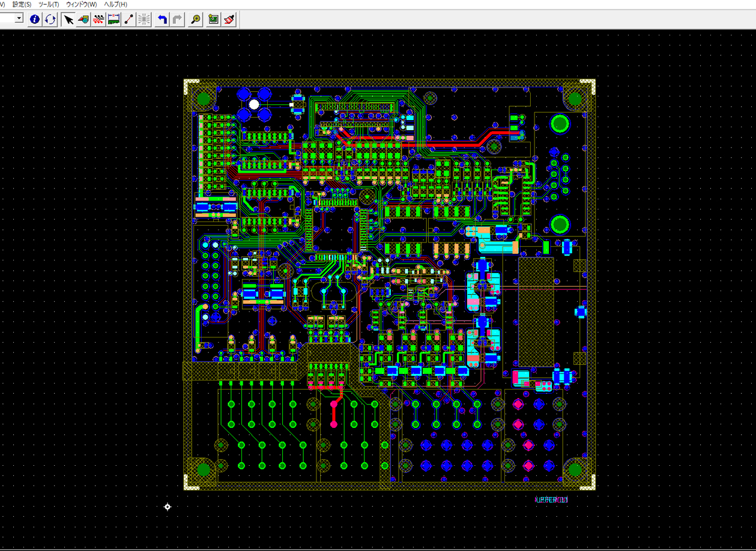756x551 pixels.
Task: Open the toolbar combo box dropdown arrow
Action: tap(19, 19)
